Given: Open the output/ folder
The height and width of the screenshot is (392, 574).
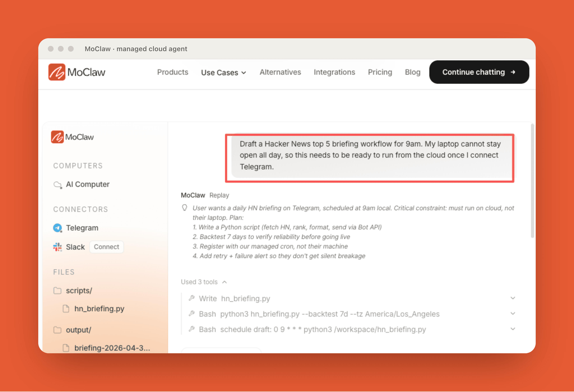Looking at the screenshot, I should [78, 330].
